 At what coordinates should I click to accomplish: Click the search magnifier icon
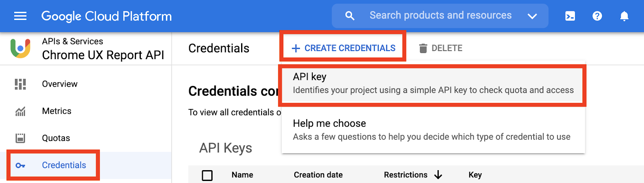[350, 16]
